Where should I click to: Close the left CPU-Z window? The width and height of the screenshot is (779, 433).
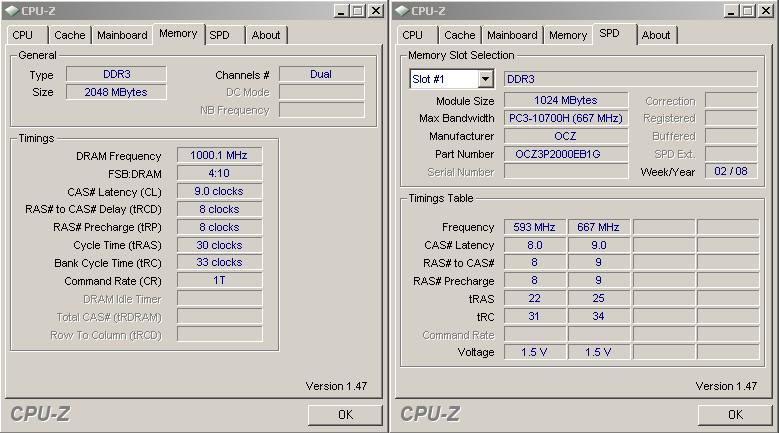click(x=376, y=10)
